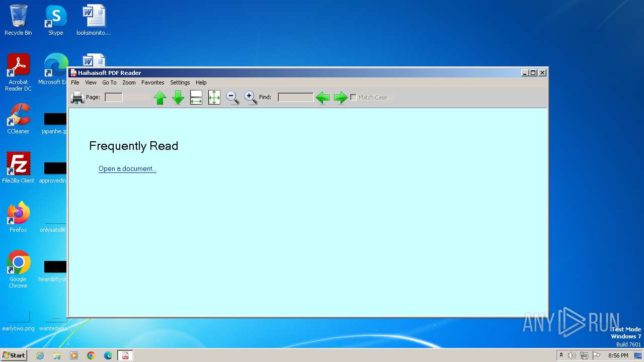Select the Recycle Bin desktop icon
Viewport: 644px width, 362px height.
(x=18, y=20)
